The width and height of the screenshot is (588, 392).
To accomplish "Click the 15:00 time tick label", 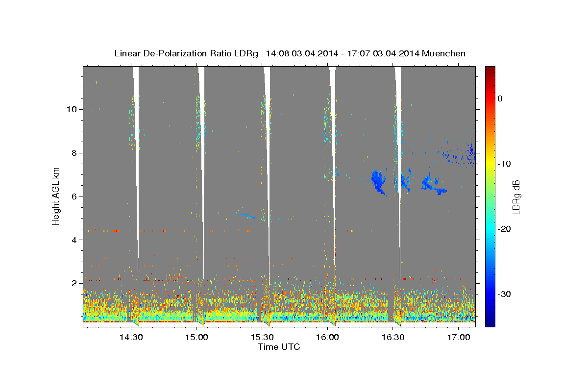I will (x=196, y=338).
